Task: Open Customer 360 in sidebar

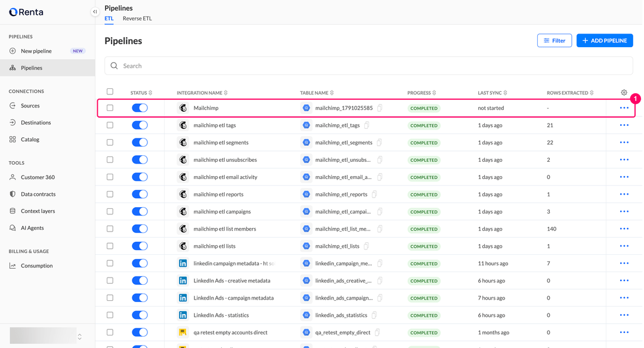Action: pos(47,177)
